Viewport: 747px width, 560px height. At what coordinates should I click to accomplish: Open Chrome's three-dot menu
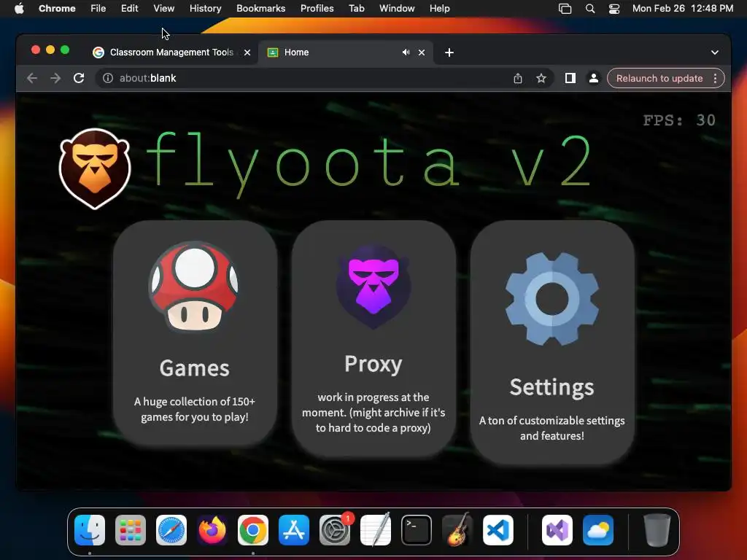pos(716,78)
